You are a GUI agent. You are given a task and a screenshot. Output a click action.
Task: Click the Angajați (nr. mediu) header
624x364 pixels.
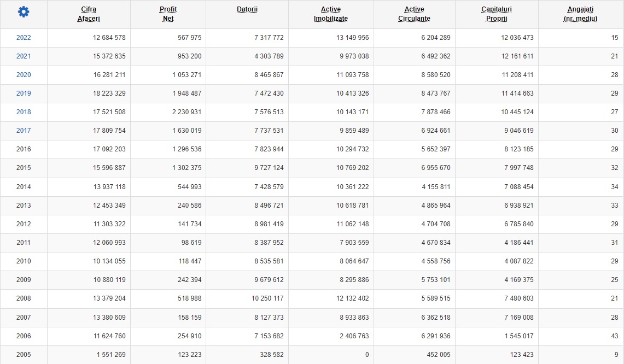pyautogui.click(x=580, y=14)
